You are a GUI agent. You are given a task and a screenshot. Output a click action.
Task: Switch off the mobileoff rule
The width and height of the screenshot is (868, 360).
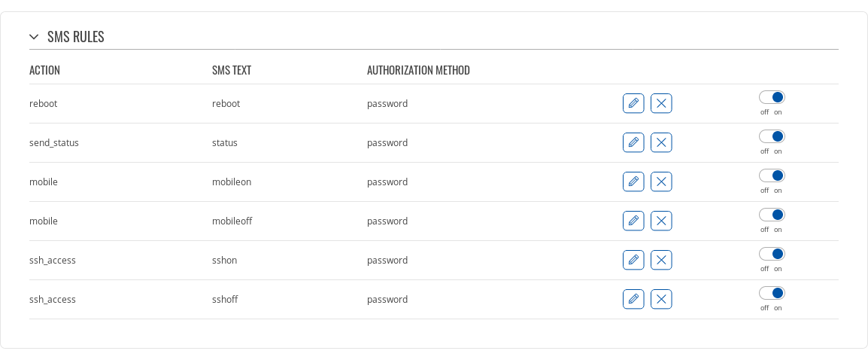point(772,215)
